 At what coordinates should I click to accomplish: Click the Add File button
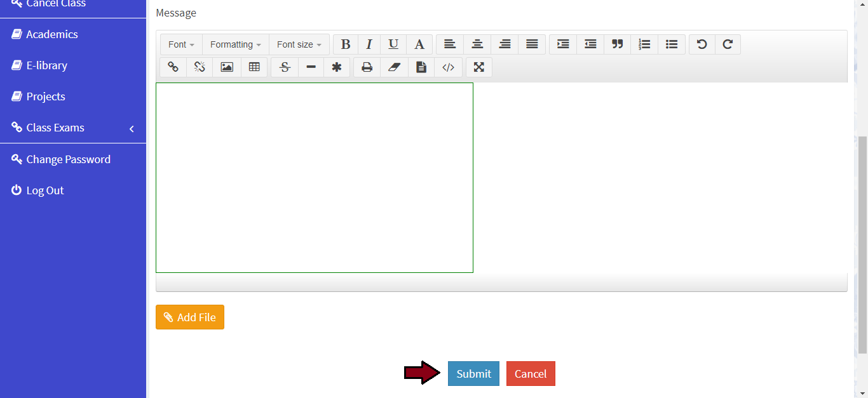(190, 317)
